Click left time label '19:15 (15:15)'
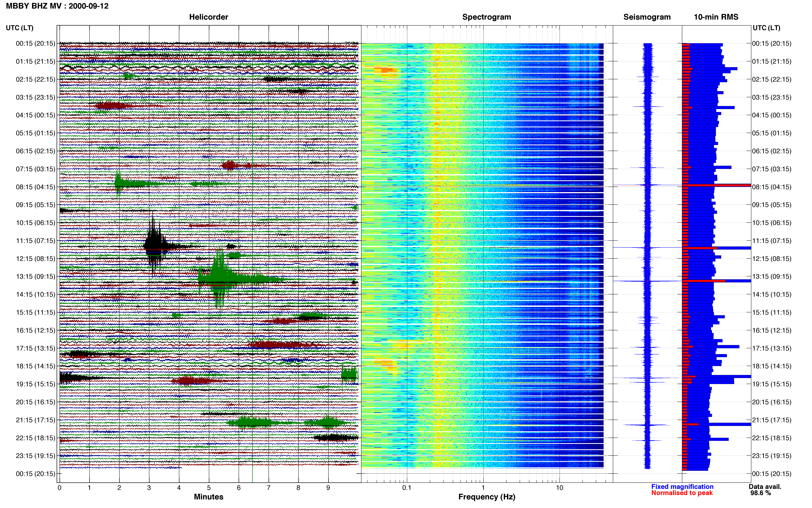This screenshot has width=812, height=508. click(x=36, y=384)
